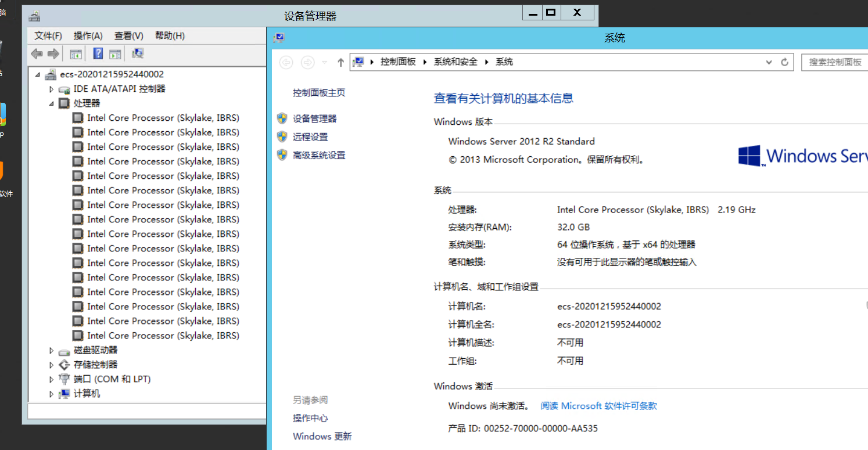Click the computer icon in the address bar

[x=359, y=62]
